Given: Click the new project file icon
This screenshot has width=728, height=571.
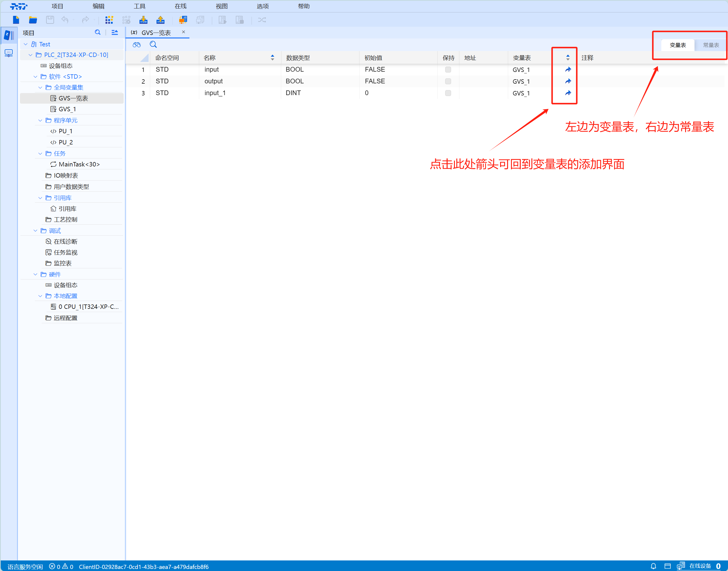Looking at the screenshot, I should pyautogui.click(x=16, y=20).
